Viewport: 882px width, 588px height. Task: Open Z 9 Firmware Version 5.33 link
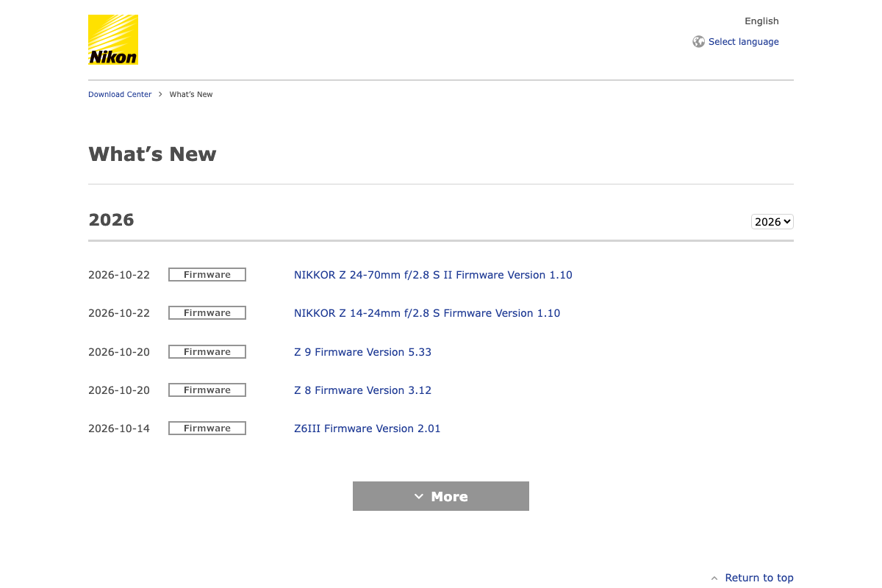(x=362, y=352)
